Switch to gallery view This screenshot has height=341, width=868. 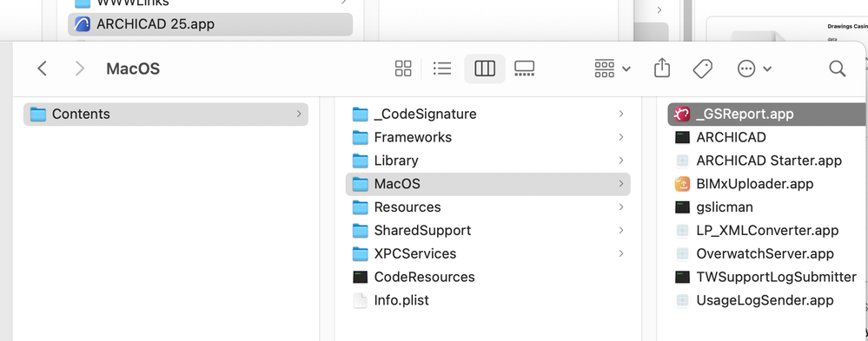524,69
